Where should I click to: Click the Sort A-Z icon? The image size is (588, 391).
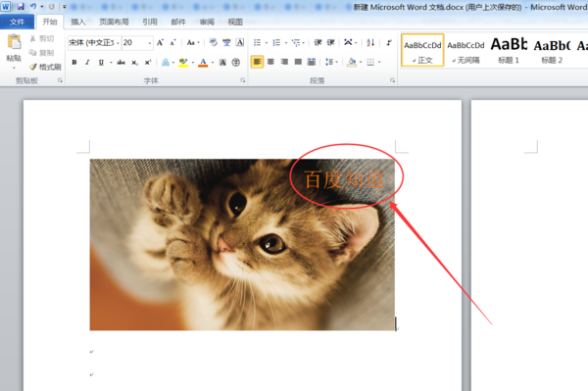(x=370, y=43)
